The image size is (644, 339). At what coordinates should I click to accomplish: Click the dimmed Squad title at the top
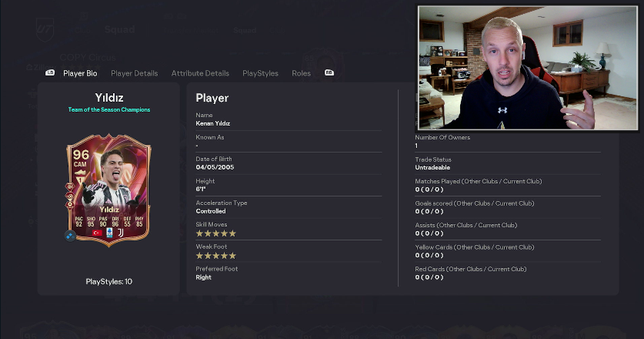[x=119, y=29]
